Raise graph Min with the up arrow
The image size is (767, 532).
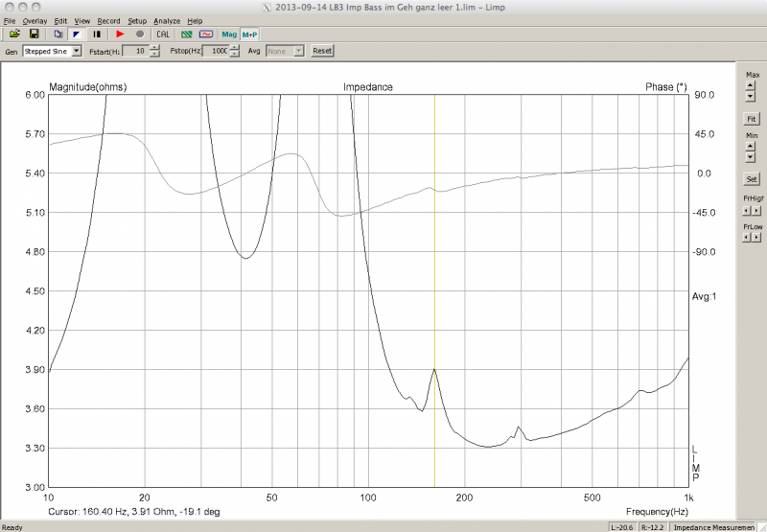tap(750, 146)
